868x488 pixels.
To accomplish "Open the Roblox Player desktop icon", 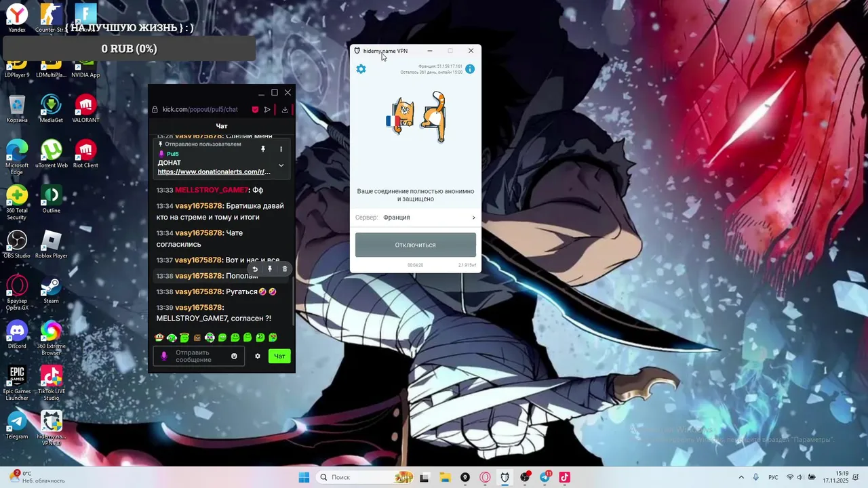I will [52, 244].
